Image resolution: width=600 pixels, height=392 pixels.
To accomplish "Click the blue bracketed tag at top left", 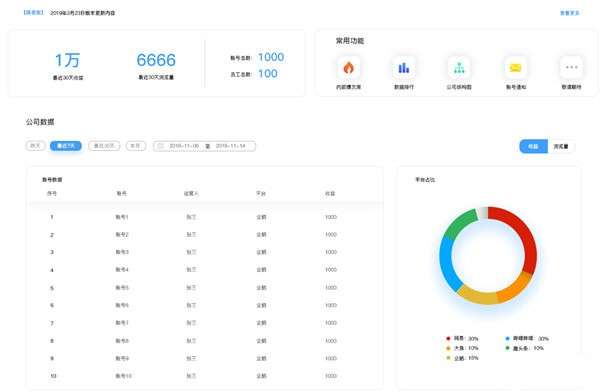I will [x=33, y=13].
